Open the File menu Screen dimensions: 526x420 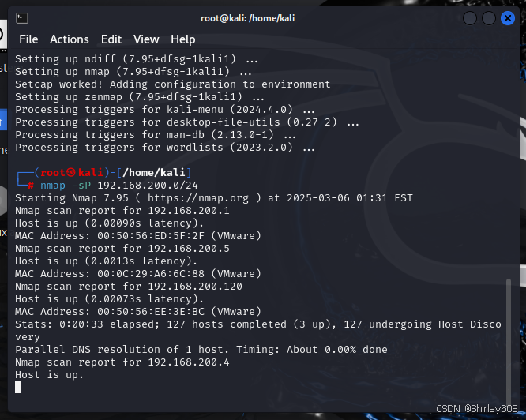click(x=28, y=39)
